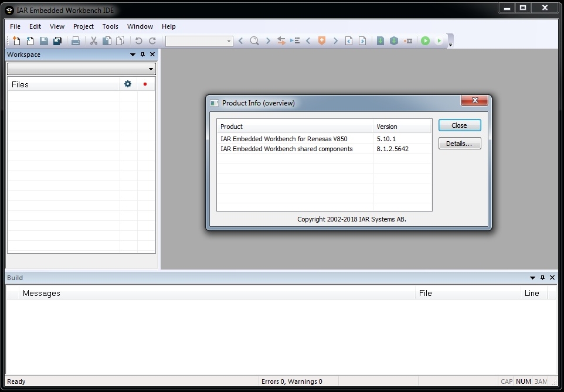Toggle Bookmark orange shield icon
This screenshot has width=564, height=392.
pos(322,41)
